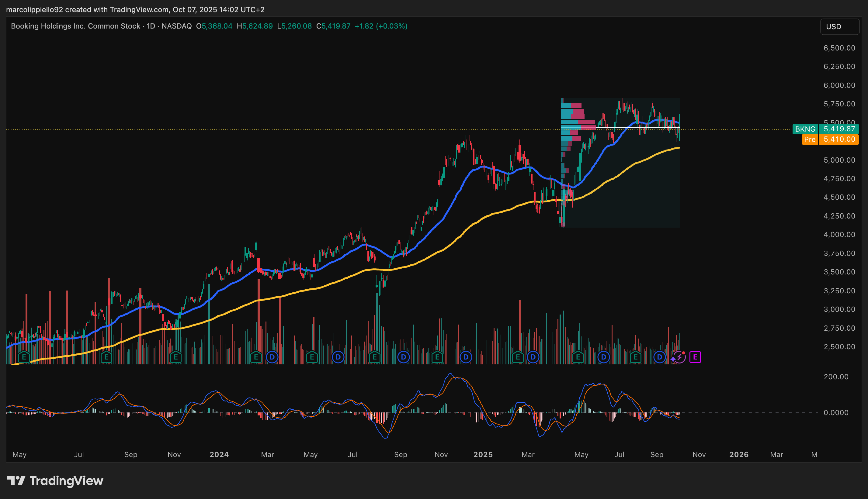Click the dividend D marker near Sep 2024

coord(404,357)
